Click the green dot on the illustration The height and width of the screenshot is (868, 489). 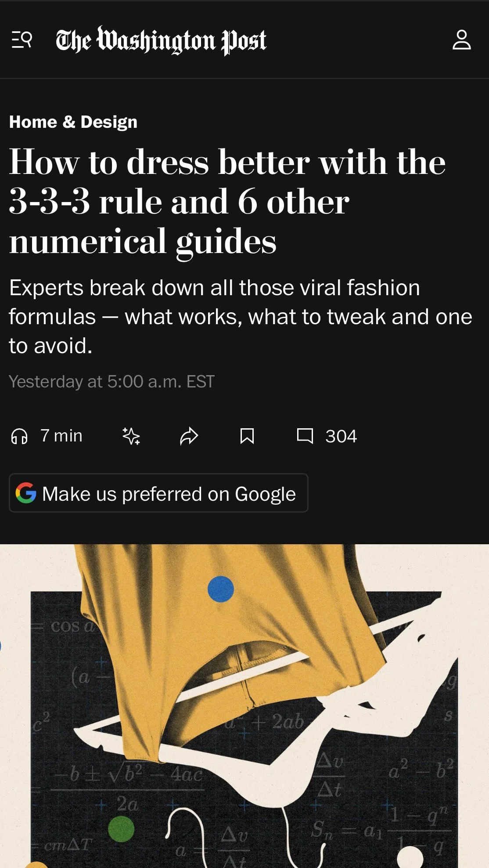click(121, 829)
